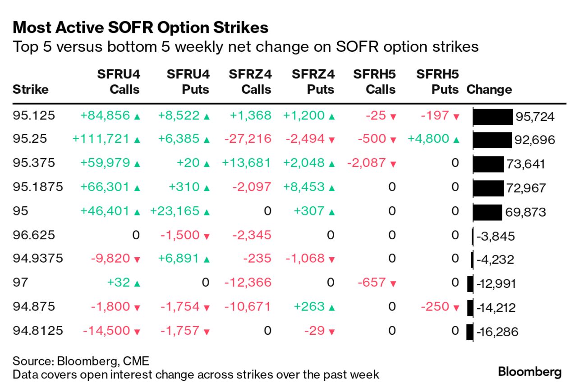Viewport: 579px width, 392px height.
Task: Click the green up arrow beside +263
Action: (331, 307)
